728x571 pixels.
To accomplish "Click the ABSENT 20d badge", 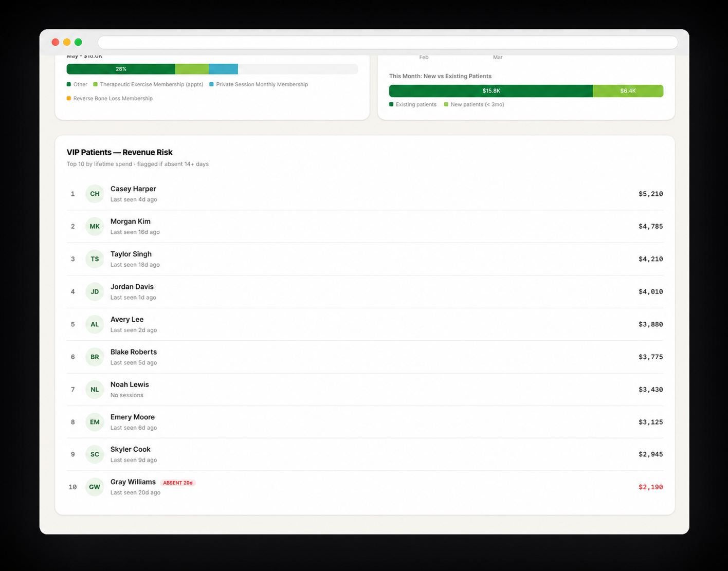I will pyautogui.click(x=178, y=483).
